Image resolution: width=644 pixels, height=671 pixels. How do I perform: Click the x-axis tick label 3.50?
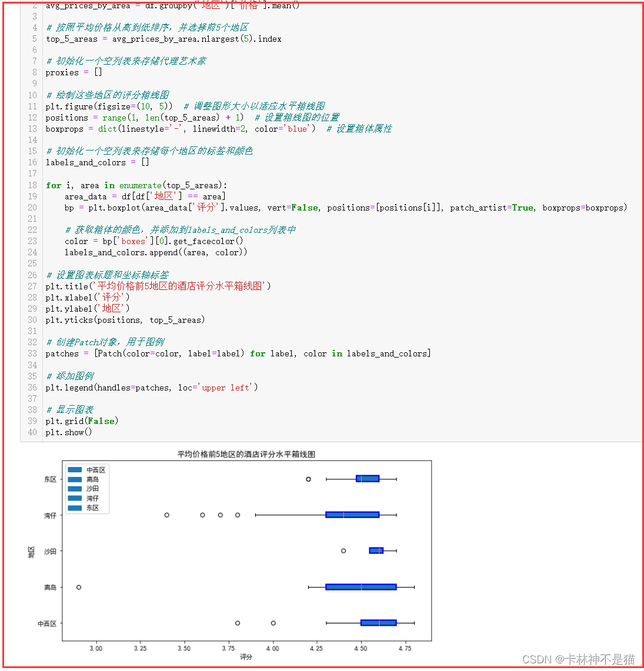[184, 648]
